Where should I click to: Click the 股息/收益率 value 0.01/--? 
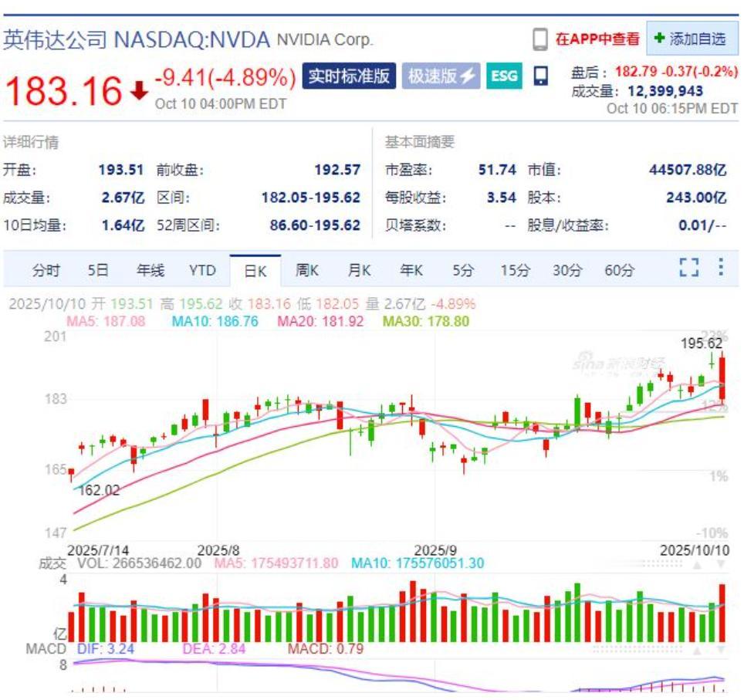click(x=702, y=225)
